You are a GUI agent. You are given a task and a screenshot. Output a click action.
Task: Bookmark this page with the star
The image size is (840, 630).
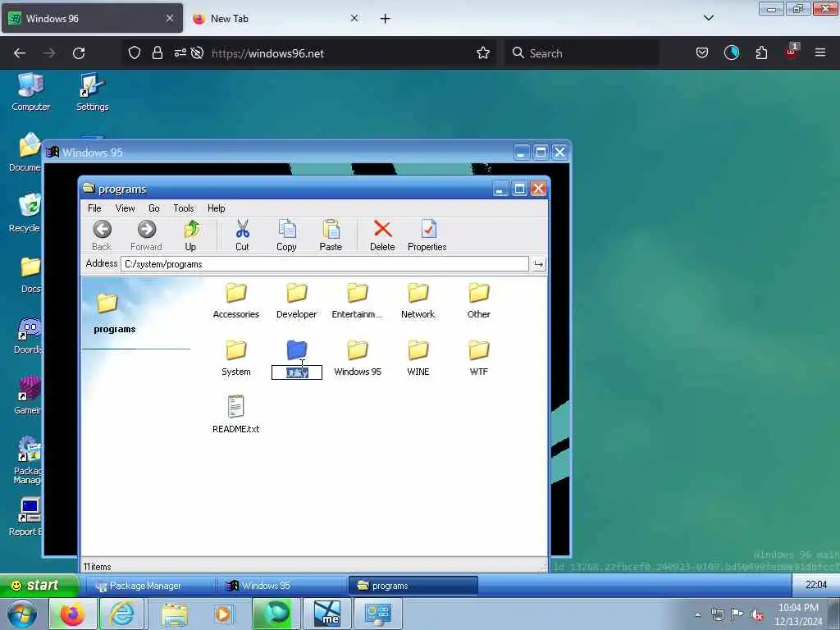click(483, 53)
